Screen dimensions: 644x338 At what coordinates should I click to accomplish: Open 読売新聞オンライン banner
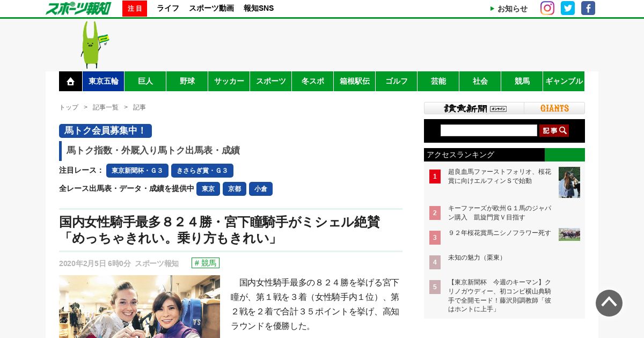474,108
